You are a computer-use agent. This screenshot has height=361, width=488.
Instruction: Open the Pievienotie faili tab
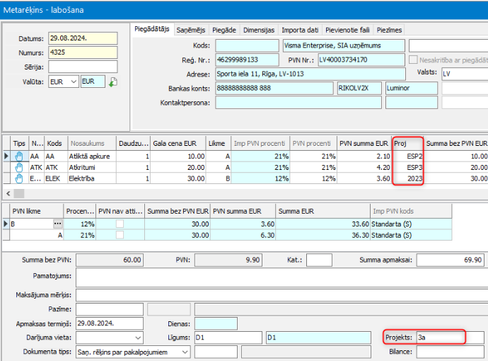click(x=347, y=30)
